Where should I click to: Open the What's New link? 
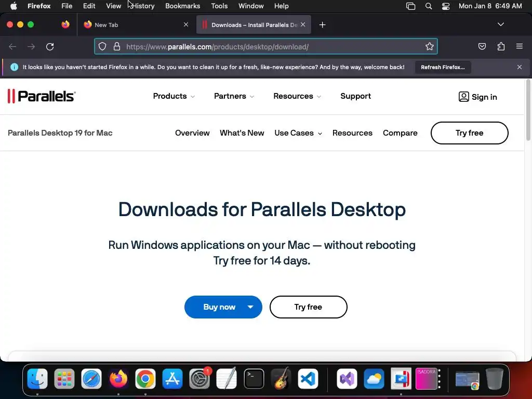click(242, 133)
